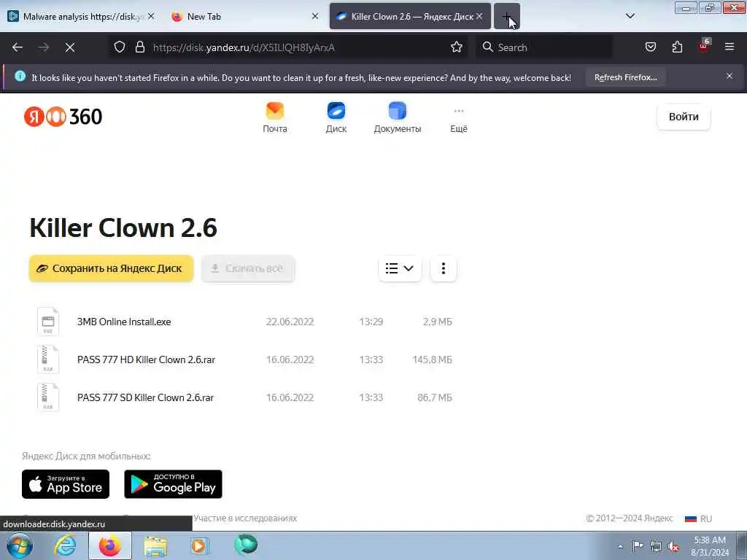
Task: Open Firefox hamburger application menu
Action: point(729,47)
